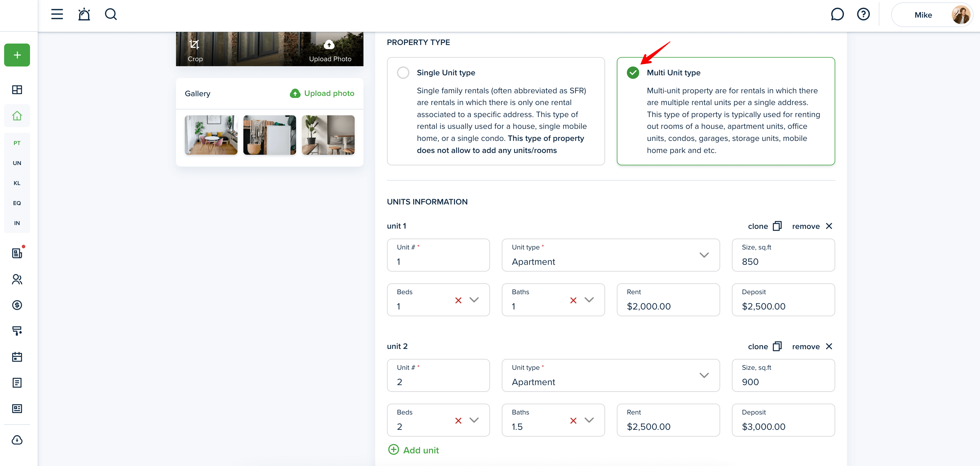
Task: Go to the PT sidebar submenu item
Action: click(17, 143)
